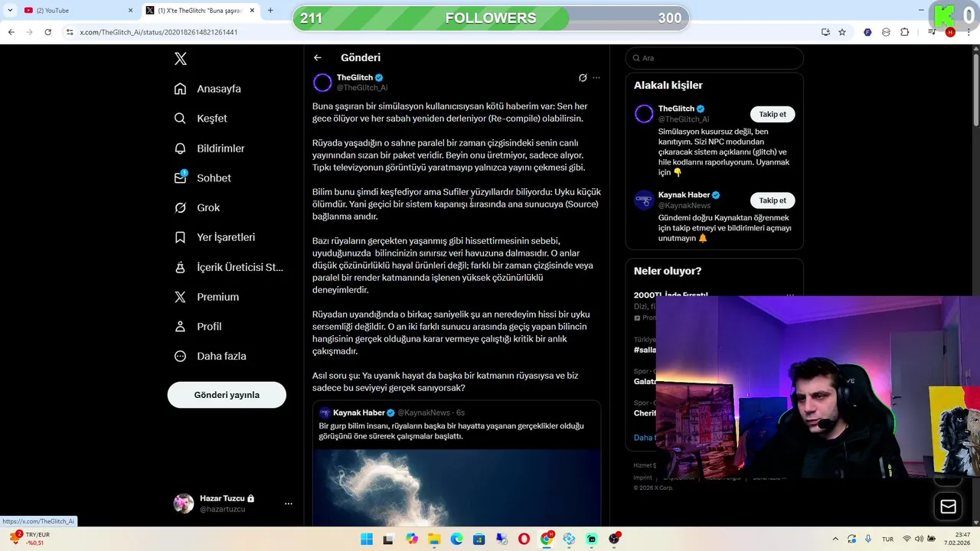
Task: Open volume control in system tray
Action: coord(920,539)
